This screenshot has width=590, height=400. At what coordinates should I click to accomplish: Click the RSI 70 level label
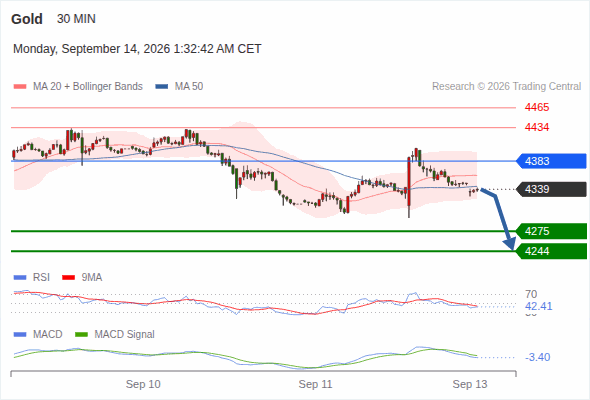point(531,294)
